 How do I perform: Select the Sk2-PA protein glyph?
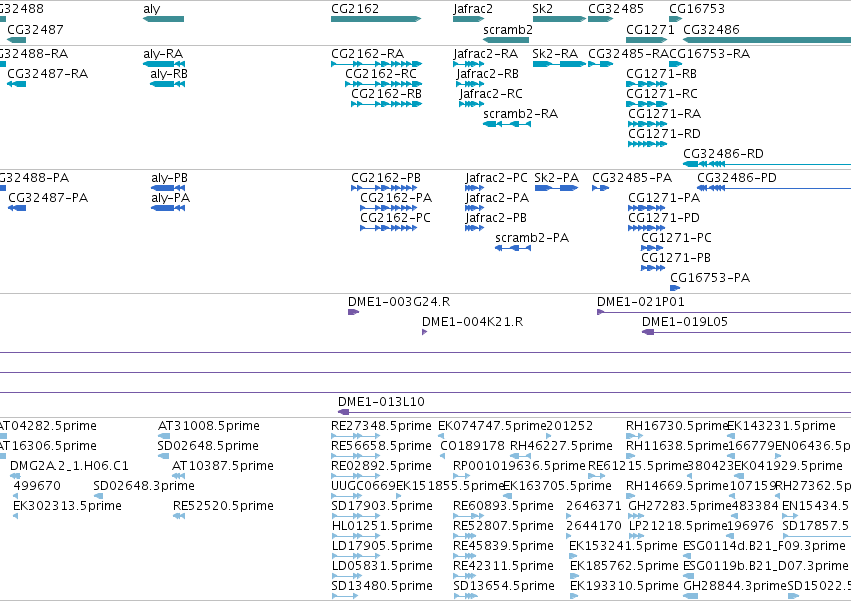click(556, 188)
